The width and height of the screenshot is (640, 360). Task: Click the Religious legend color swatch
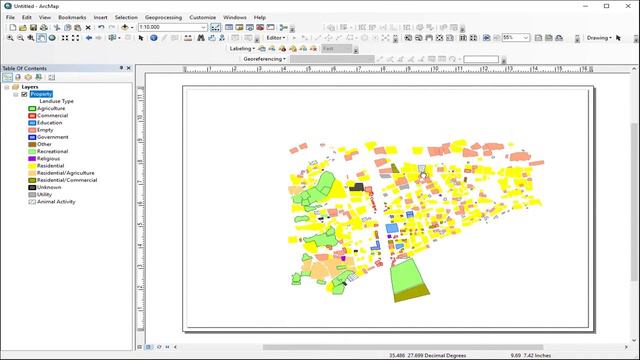click(x=32, y=159)
